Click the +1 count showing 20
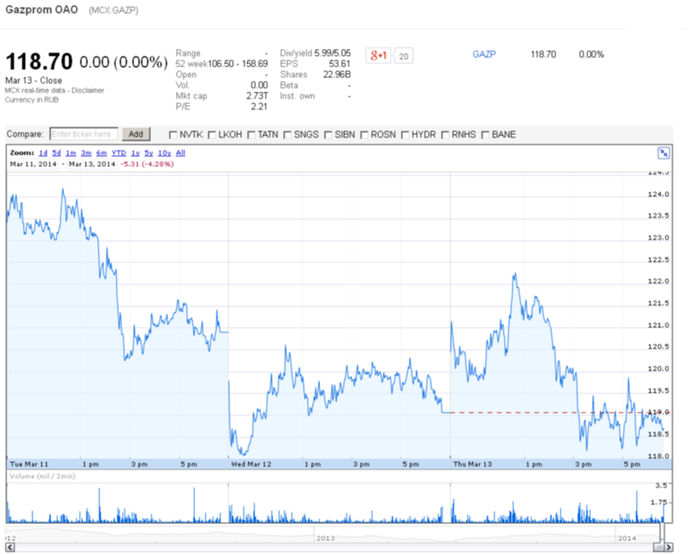Image resolution: width=688 pixels, height=554 pixels. [404, 56]
